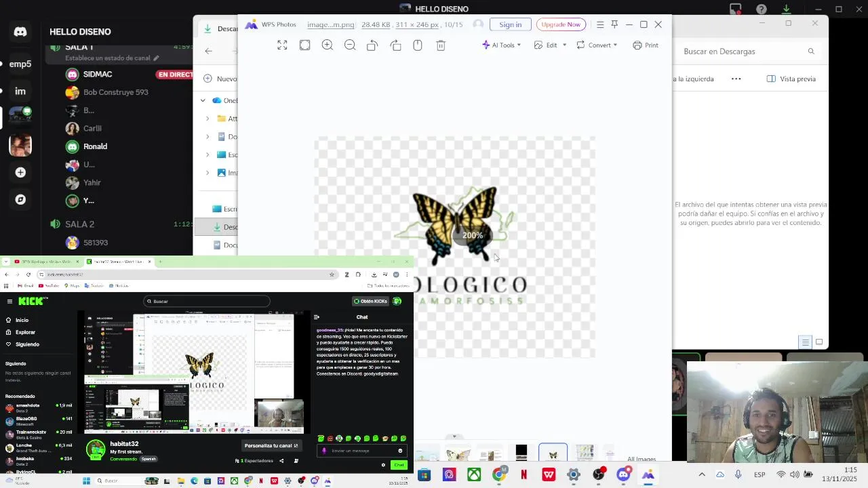This screenshot has height=488, width=868.
Task: Rotate the image counterclockwise
Action: pyautogui.click(x=372, y=45)
